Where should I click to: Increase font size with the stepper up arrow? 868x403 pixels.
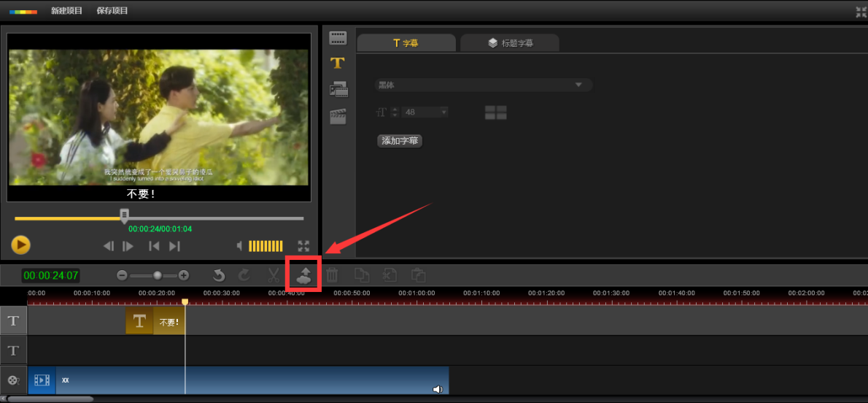coord(395,110)
